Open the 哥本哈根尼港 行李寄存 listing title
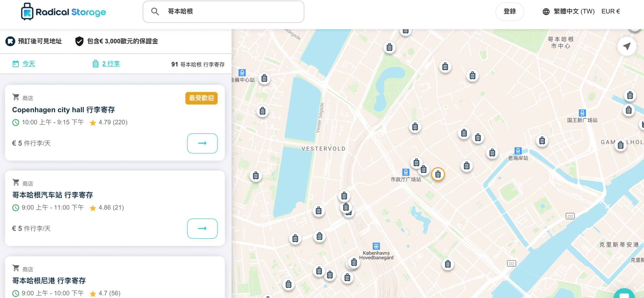The width and height of the screenshot is (644, 298). (49, 281)
